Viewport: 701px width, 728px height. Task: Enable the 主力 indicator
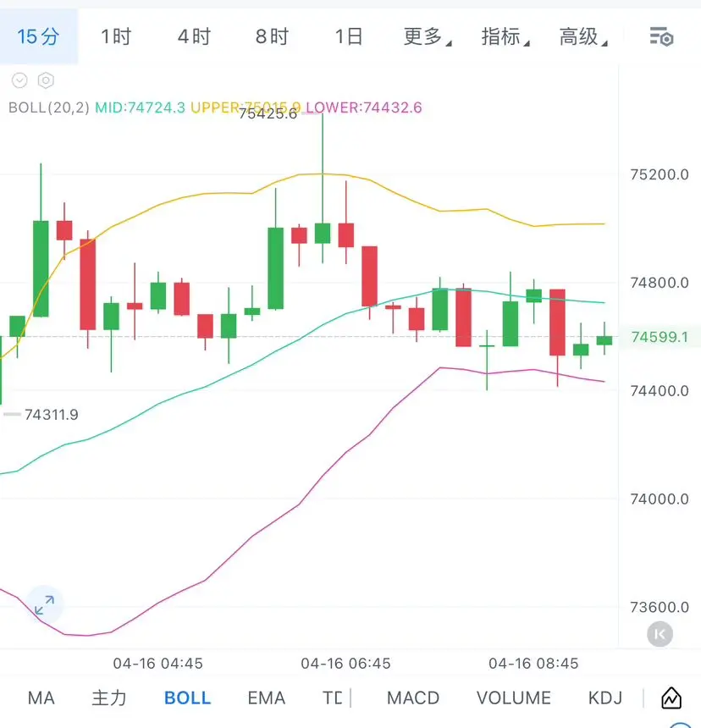[x=109, y=698]
